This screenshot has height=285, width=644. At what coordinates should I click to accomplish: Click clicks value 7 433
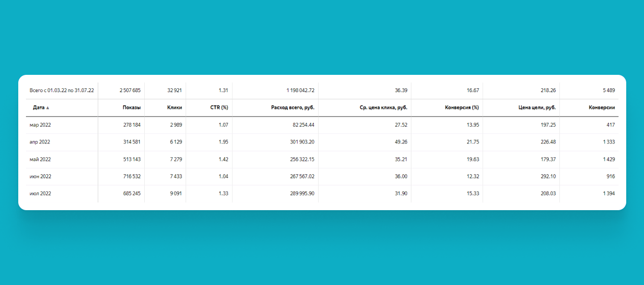tap(175, 177)
